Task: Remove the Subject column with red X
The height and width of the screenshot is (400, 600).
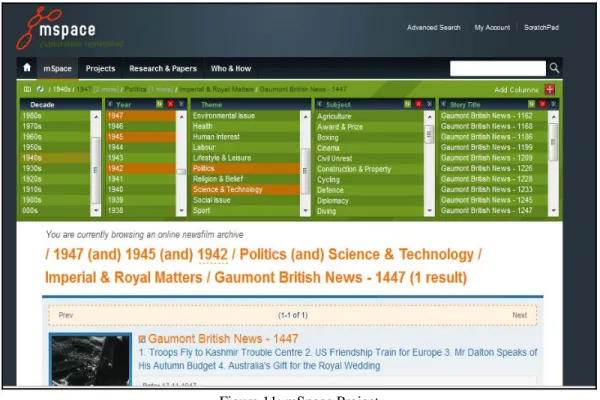Action: (x=418, y=104)
